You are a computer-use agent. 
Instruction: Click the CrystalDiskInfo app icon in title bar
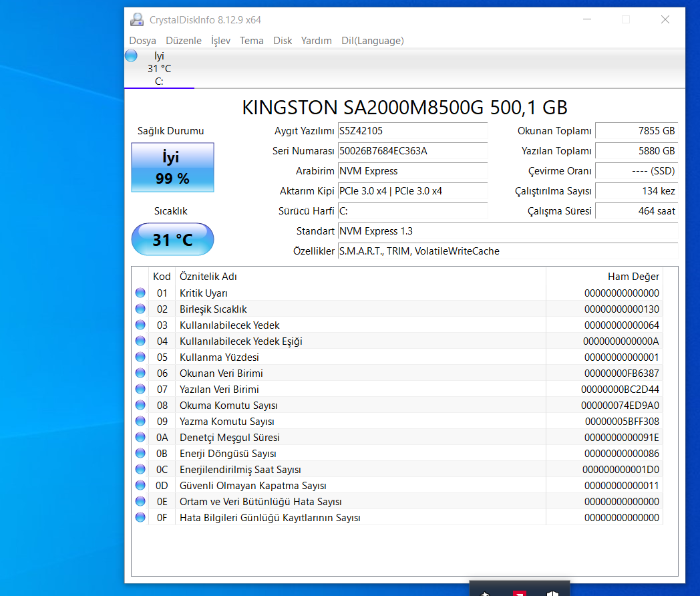pos(137,19)
